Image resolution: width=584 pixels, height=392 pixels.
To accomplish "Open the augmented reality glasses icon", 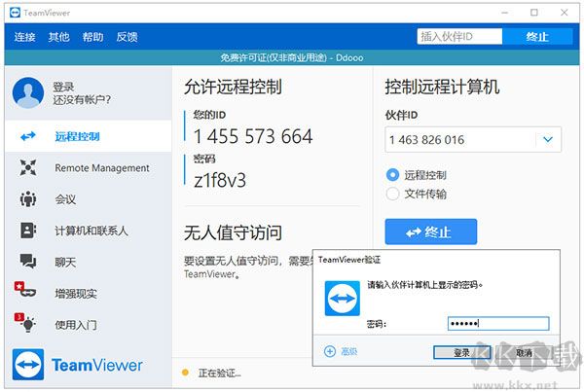I will coord(25,291).
